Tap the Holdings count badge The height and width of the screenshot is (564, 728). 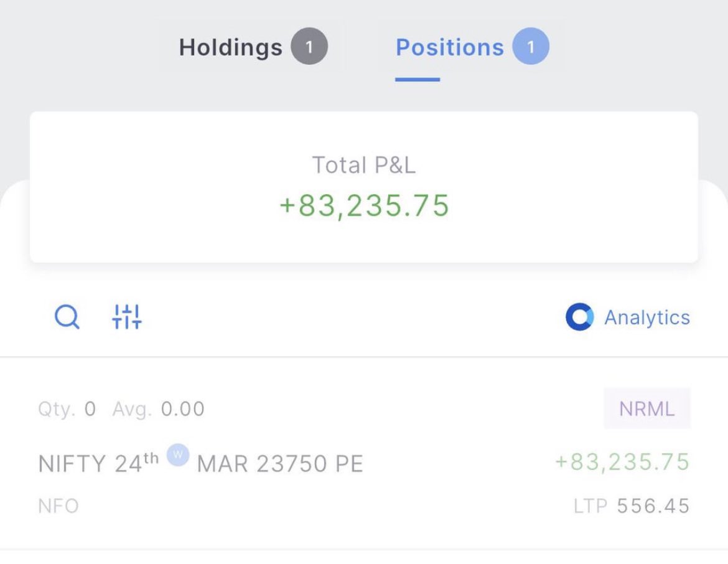point(309,46)
